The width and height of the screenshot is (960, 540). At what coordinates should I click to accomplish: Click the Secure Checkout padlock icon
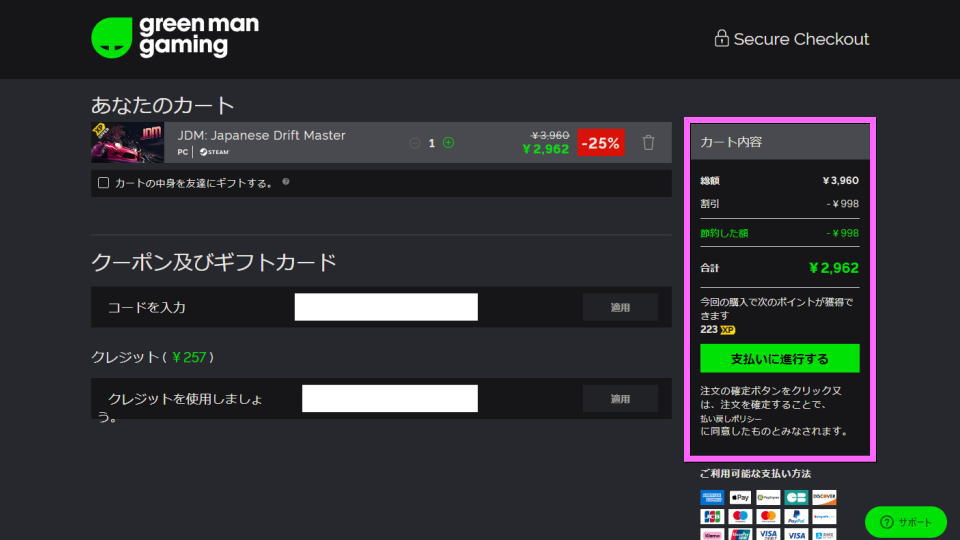coord(721,39)
